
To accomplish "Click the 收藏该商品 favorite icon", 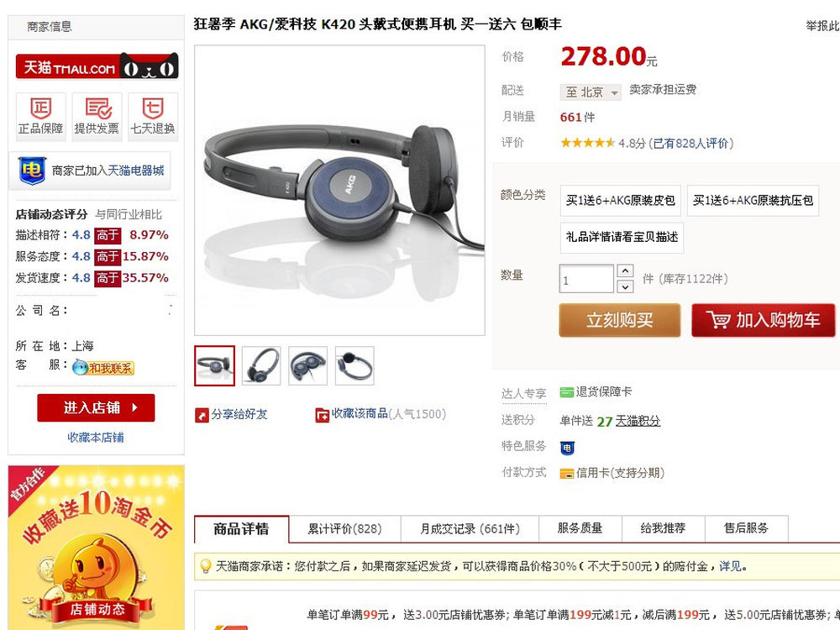I will click(x=322, y=415).
